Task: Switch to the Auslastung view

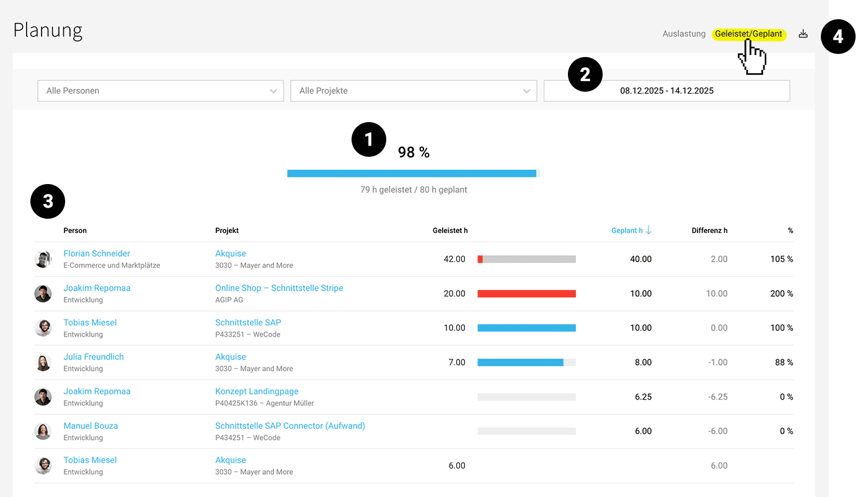Action: 684,34
